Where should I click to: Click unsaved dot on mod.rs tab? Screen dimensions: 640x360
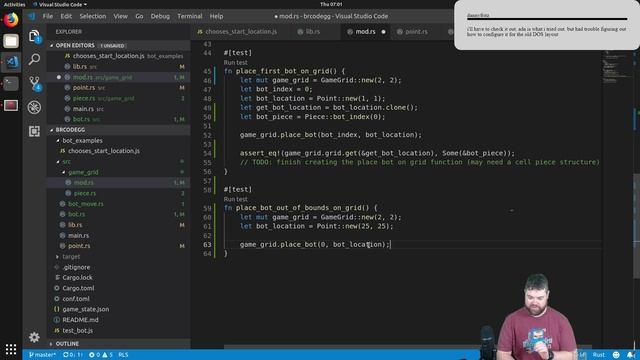(x=383, y=31)
